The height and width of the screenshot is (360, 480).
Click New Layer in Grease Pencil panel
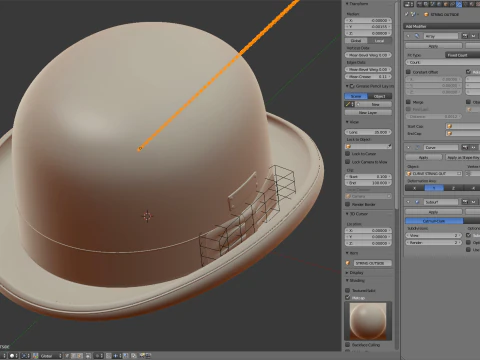coord(368,112)
